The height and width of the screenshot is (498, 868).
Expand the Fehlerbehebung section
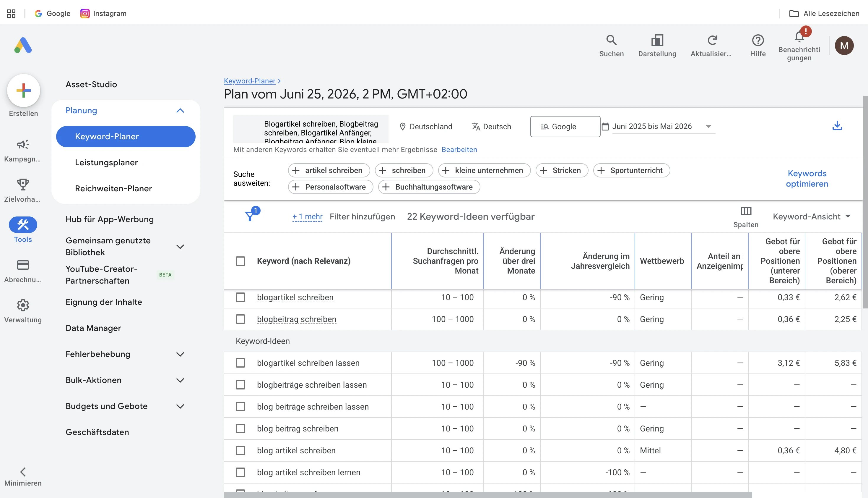pyautogui.click(x=180, y=354)
